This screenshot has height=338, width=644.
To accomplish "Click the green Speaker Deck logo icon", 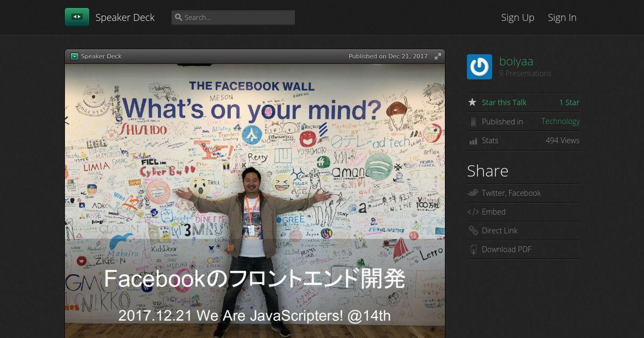I will coord(77,17).
